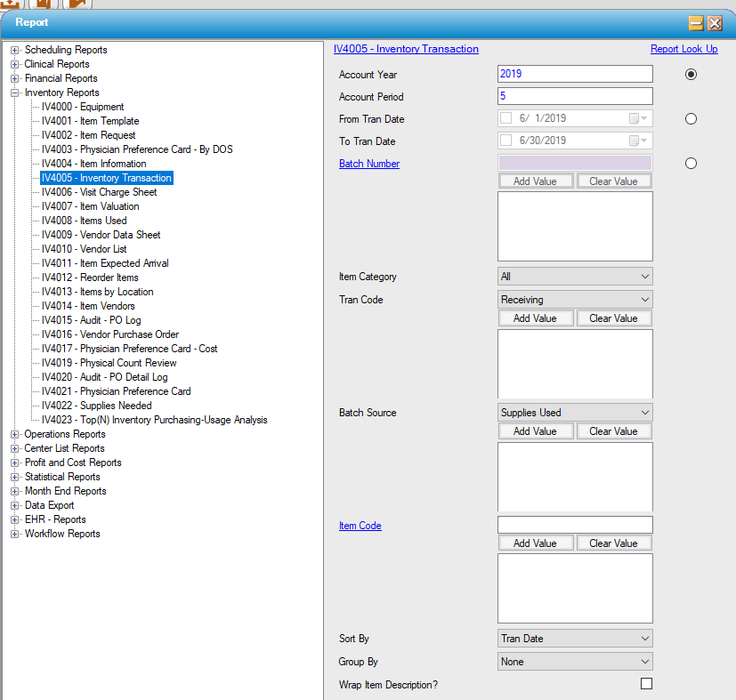Collapse the Inventory Reports tree node
Screen dimensions: 736x700
[15, 93]
